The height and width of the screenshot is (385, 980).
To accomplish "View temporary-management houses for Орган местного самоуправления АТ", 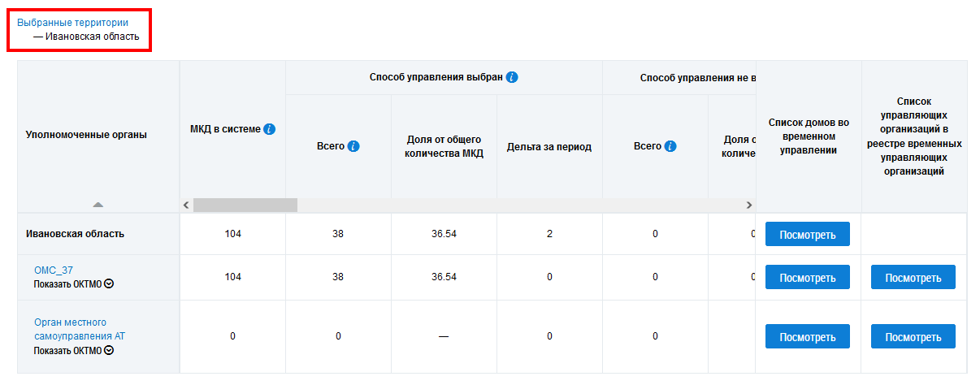I will 807,336.
